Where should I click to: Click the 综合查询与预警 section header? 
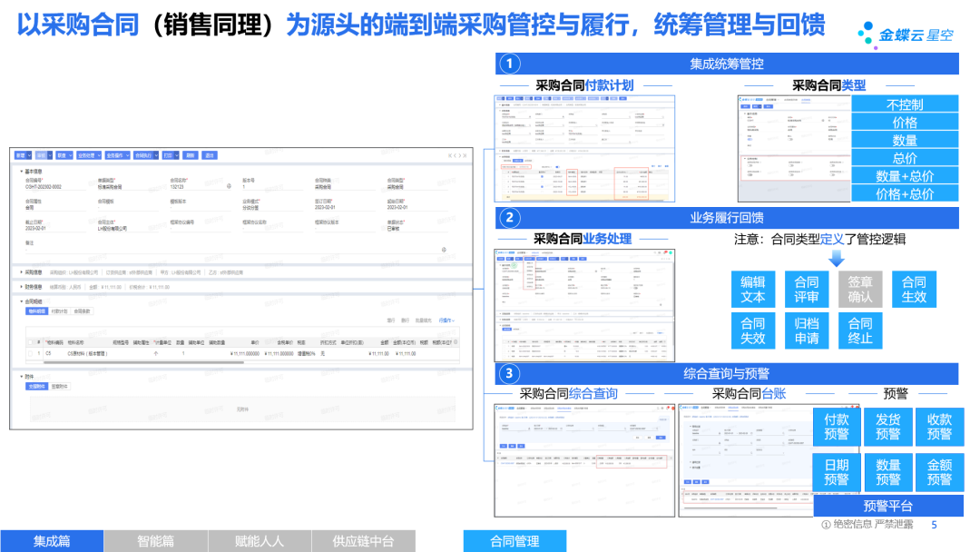(727, 373)
